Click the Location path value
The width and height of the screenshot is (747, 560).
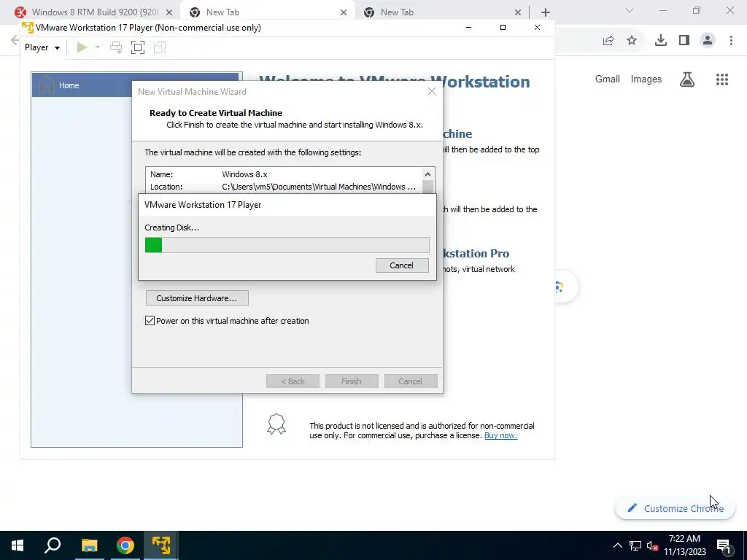click(x=319, y=187)
